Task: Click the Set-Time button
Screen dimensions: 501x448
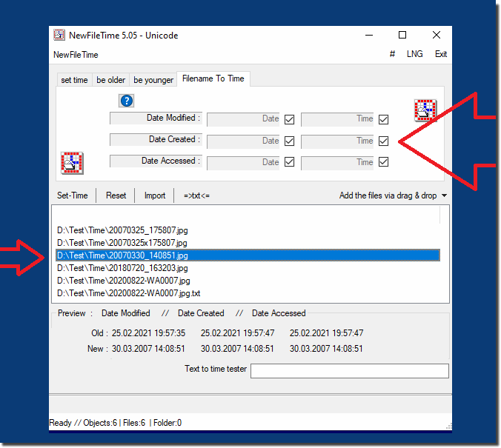Action: pyautogui.click(x=73, y=195)
